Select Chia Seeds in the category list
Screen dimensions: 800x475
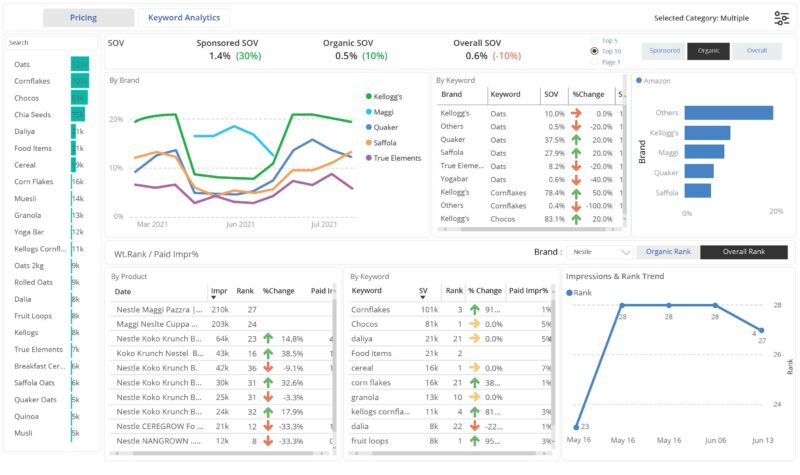coord(35,115)
